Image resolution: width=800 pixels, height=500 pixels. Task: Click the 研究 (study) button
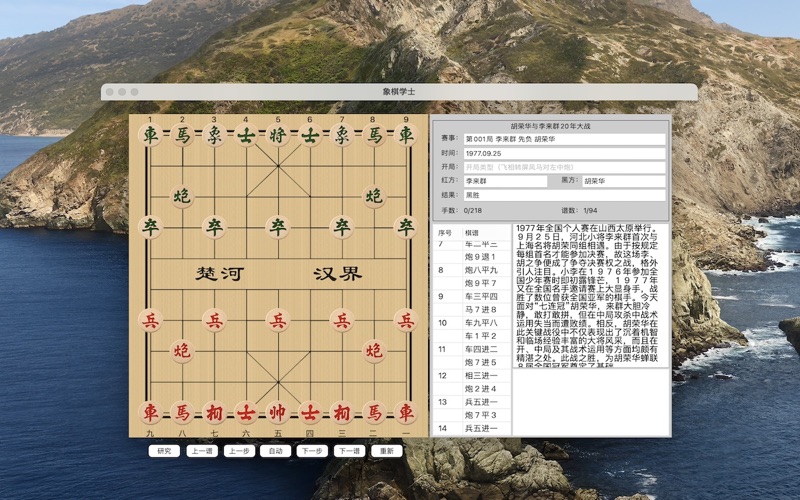(164, 451)
